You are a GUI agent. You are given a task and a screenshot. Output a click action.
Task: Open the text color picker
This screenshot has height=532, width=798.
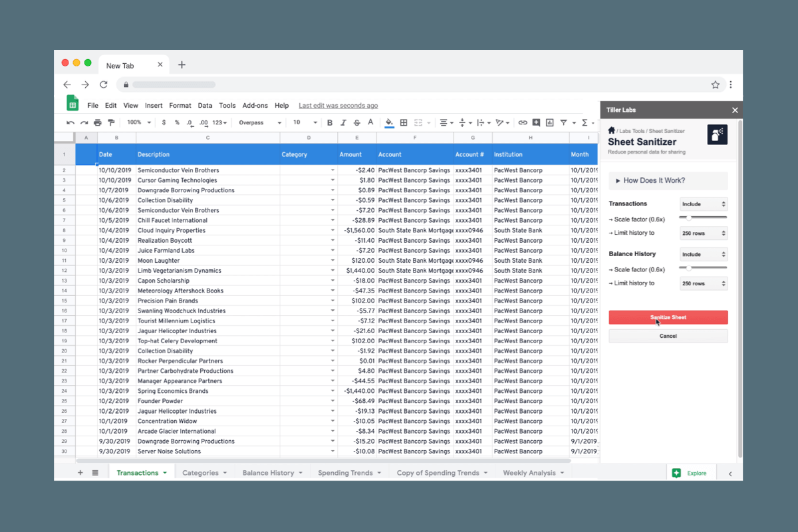(x=370, y=122)
